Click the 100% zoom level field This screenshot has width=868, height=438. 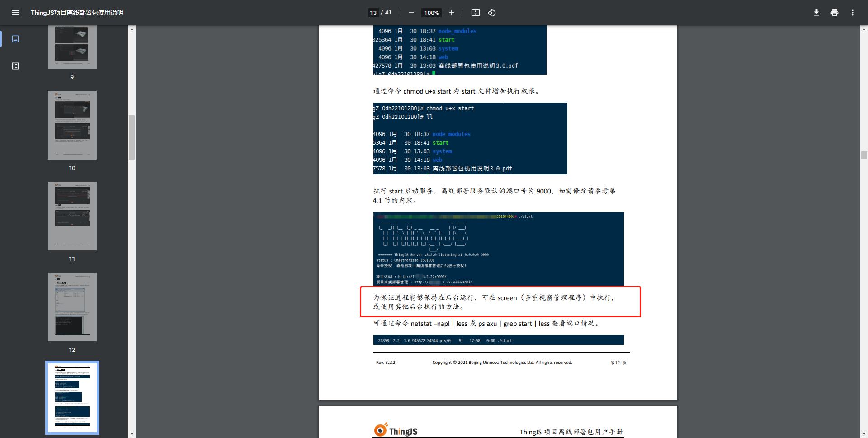(x=431, y=13)
